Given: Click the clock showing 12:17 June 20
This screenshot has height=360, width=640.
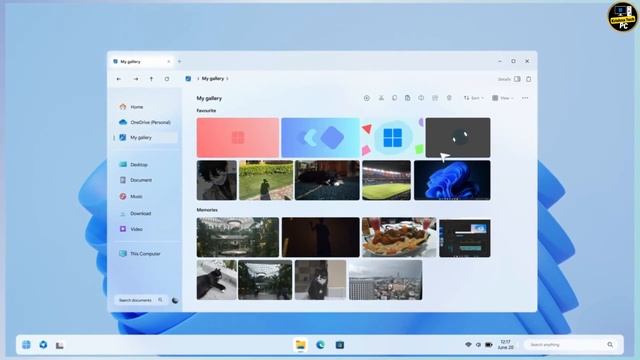Looking at the screenshot, I should pyautogui.click(x=505, y=345).
